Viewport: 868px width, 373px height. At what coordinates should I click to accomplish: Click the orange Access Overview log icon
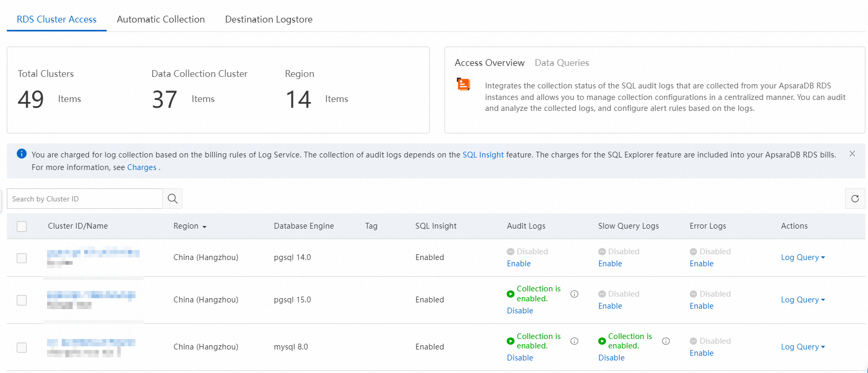(463, 84)
